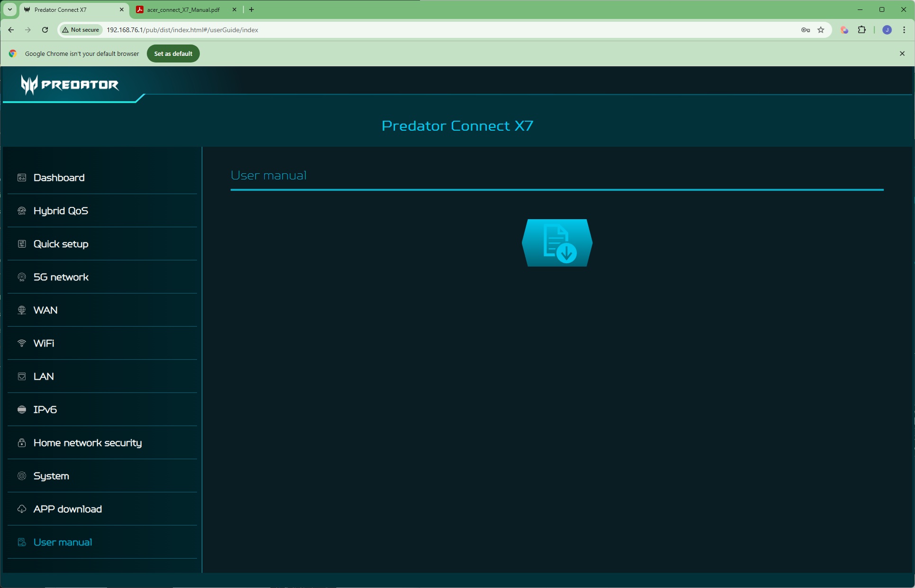Expand the tab search dropdown arrow

pos(9,9)
